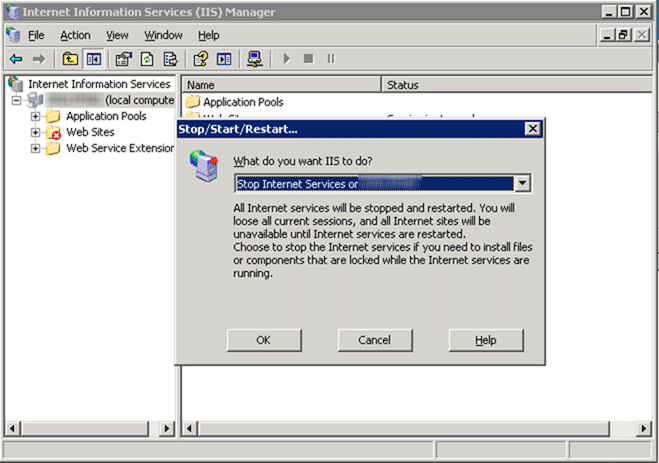Click the server icon in the Stop/Start/Restart dialog
The image size is (659, 463).
[204, 166]
